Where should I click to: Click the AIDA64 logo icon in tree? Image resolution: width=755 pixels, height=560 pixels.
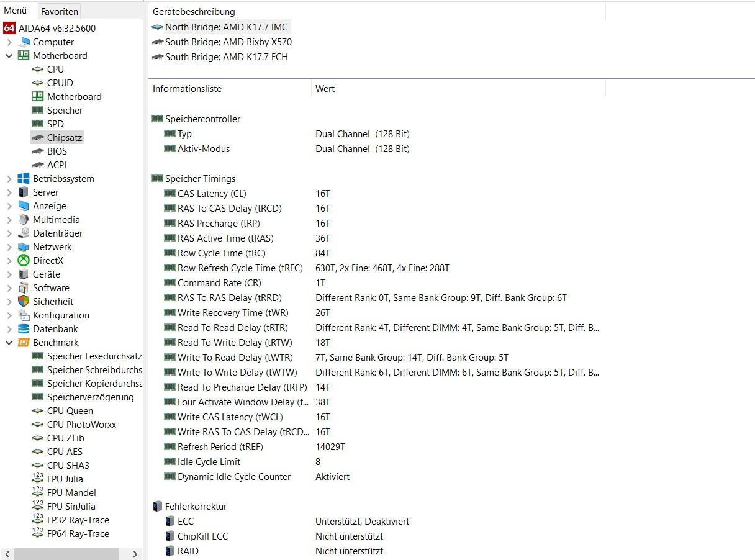pos(9,28)
